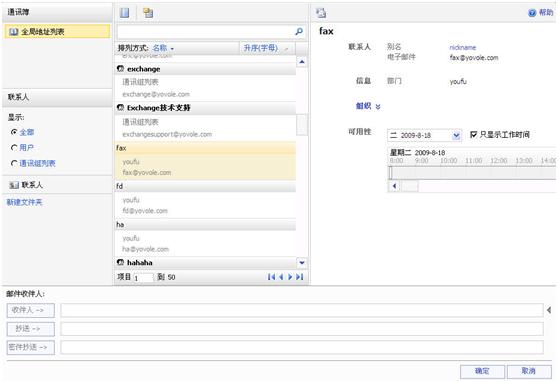Select the 用户 display option
This screenshot has width=558, height=381.
[14, 147]
